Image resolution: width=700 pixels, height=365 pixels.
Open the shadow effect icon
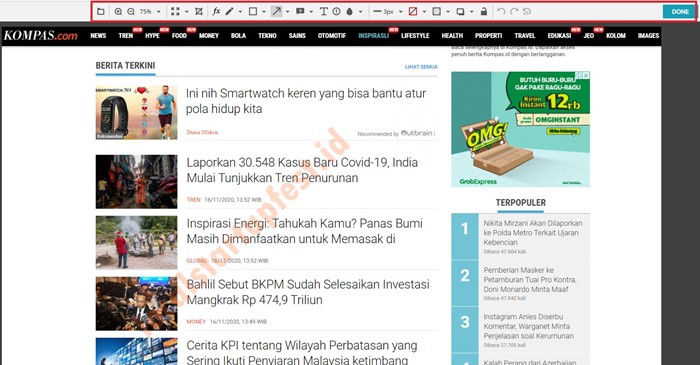tap(460, 12)
